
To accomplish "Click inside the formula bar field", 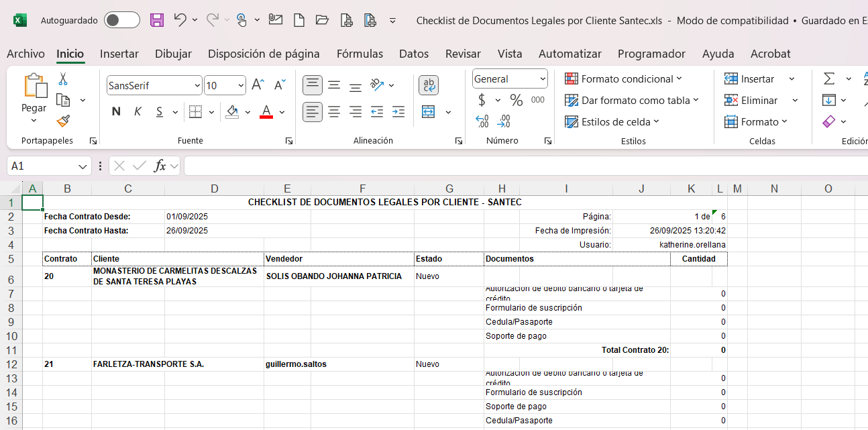I will 523,166.
